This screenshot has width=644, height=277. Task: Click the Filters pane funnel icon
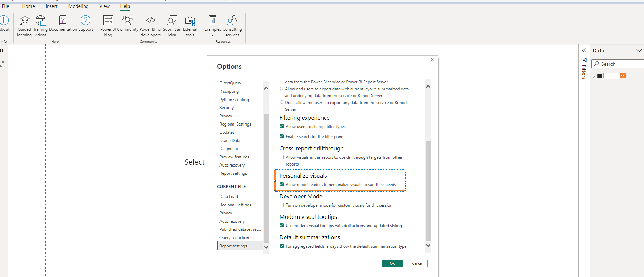click(584, 60)
